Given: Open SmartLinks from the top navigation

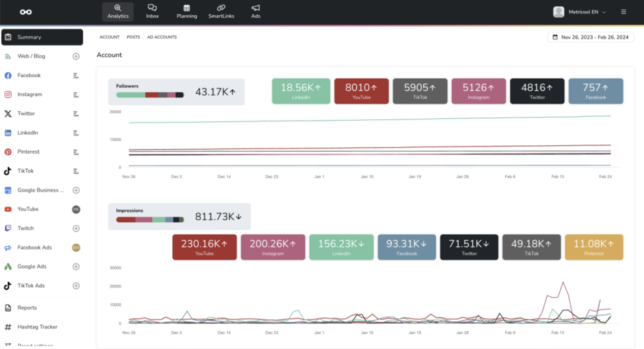Looking at the screenshot, I should pyautogui.click(x=221, y=12).
